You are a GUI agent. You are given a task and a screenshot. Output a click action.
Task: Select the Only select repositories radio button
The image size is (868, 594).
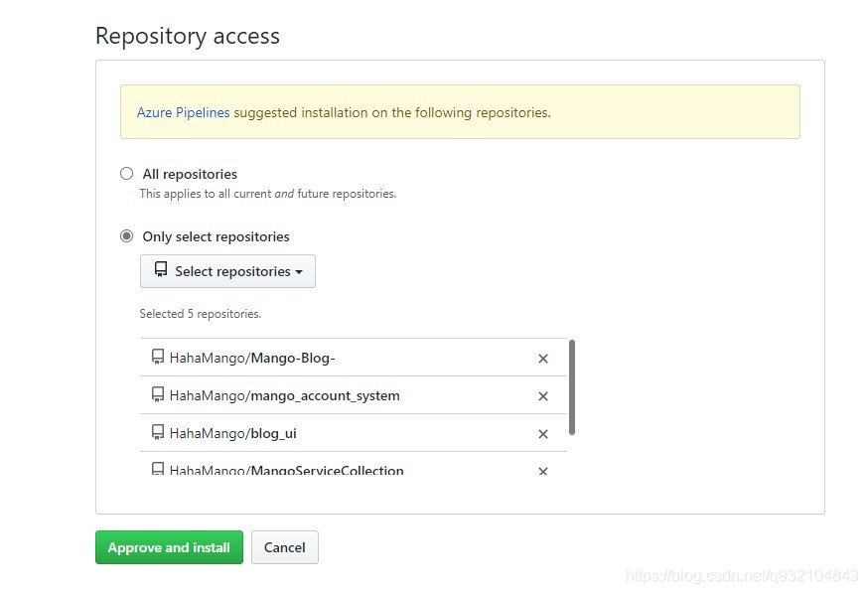pyautogui.click(x=127, y=236)
